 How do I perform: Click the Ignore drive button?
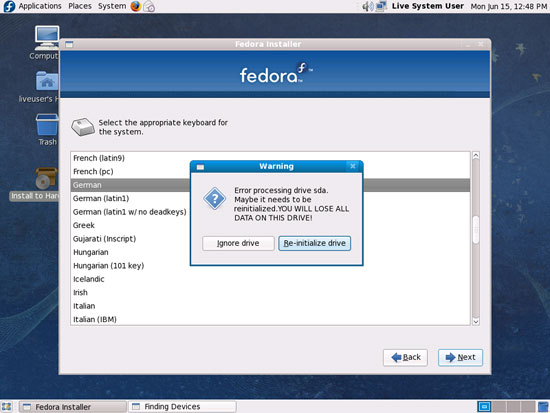[238, 243]
